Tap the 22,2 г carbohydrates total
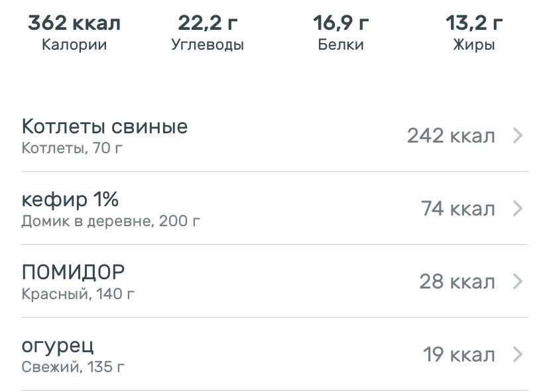Screen dimensions: 549x392 coord(208,24)
